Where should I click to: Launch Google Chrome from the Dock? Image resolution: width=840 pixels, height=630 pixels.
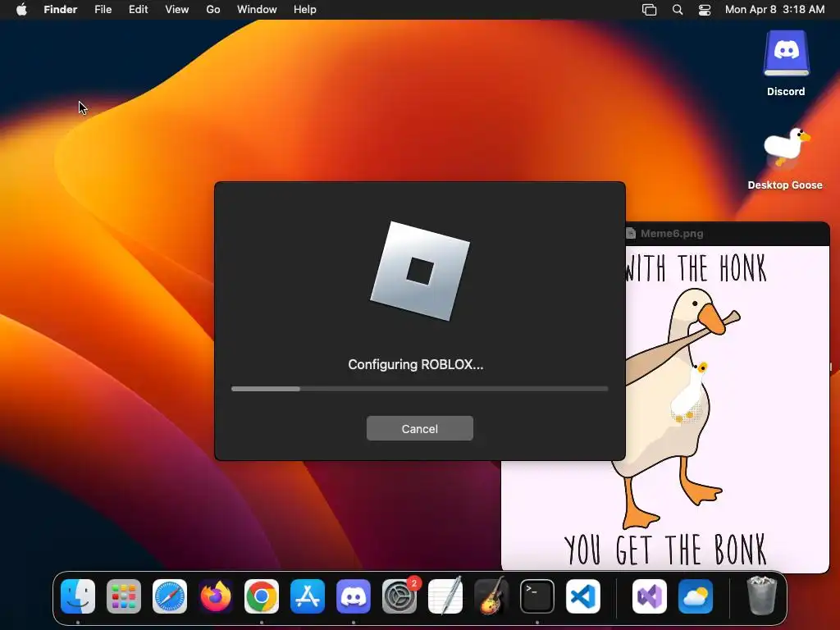pyautogui.click(x=262, y=596)
